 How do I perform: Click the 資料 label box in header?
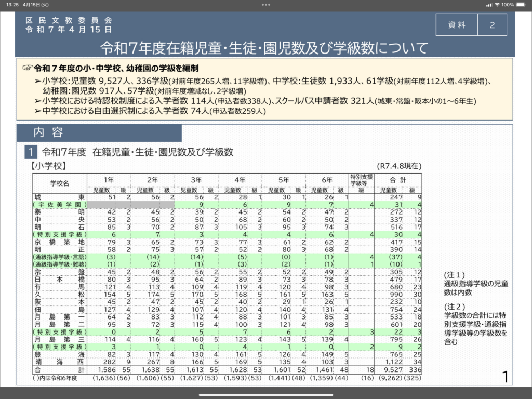457,25
